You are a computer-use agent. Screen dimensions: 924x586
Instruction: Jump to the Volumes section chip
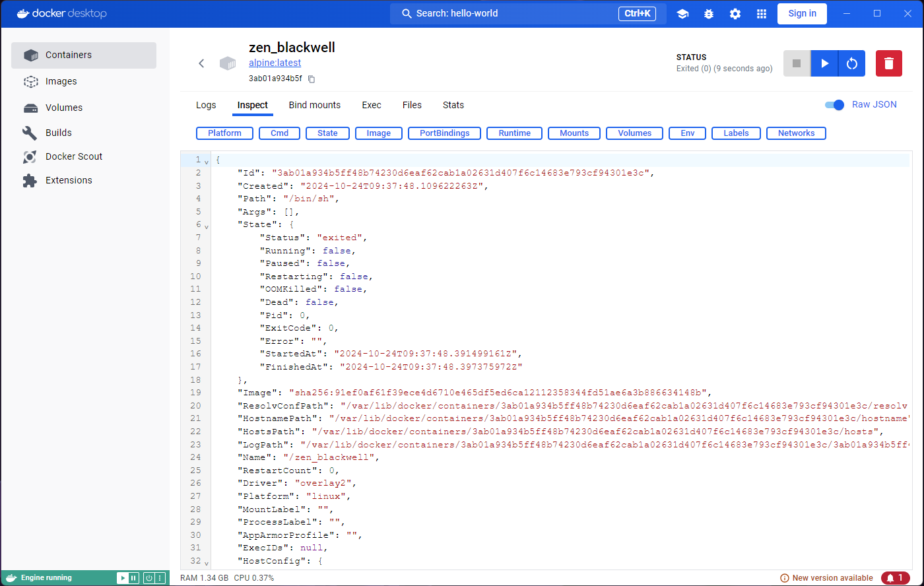click(x=635, y=133)
